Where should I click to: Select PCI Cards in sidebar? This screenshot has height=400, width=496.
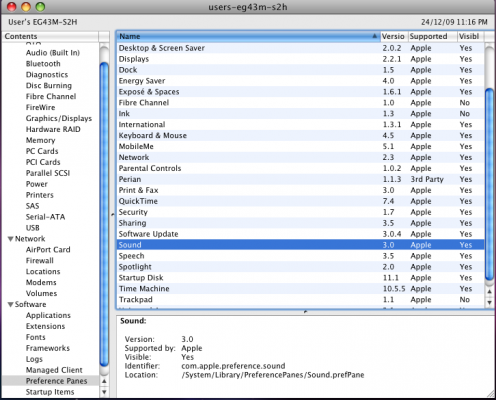[x=43, y=162]
